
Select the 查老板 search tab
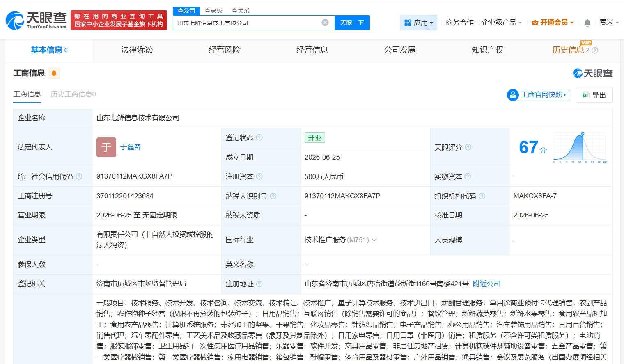[213, 11]
